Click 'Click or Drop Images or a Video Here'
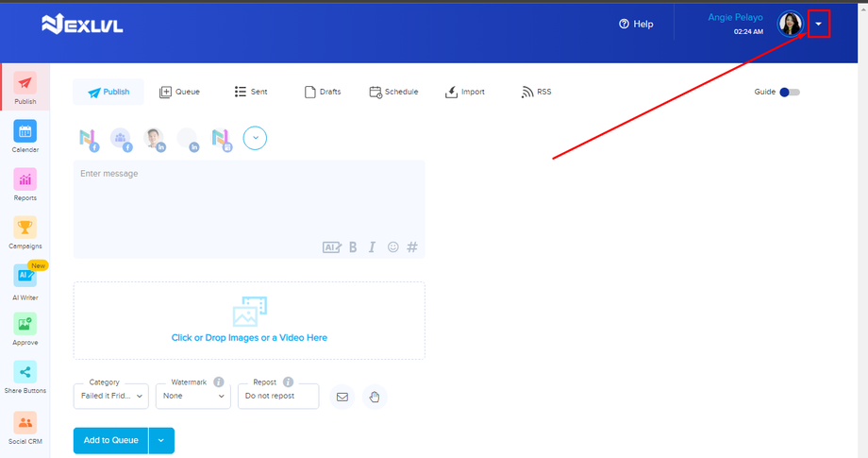The image size is (868, 458). coord(249,338)
